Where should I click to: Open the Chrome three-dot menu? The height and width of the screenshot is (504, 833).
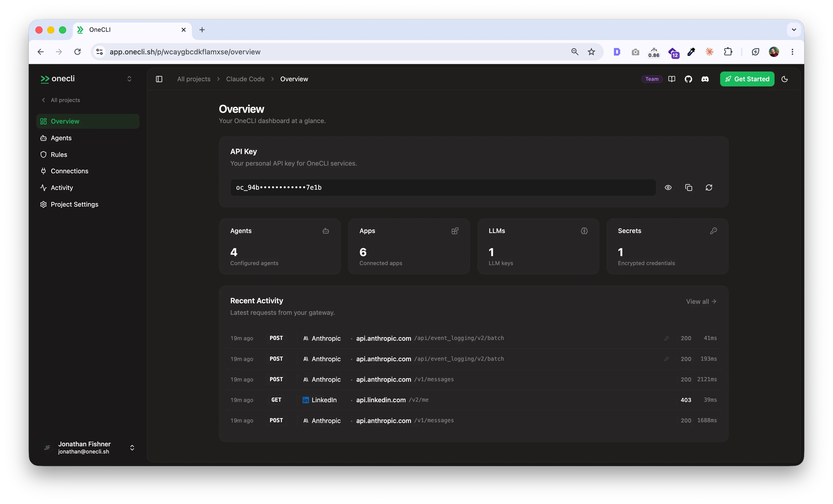(x=792, y=52)
